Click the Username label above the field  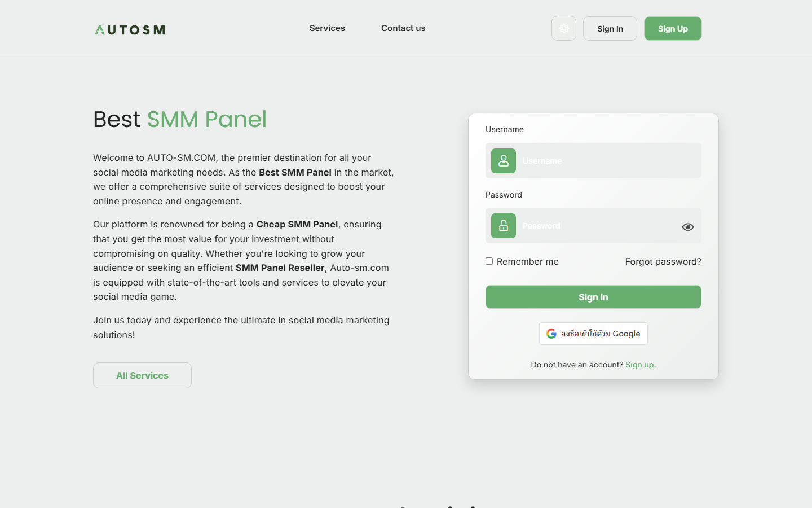pyautogui.click(x=504, y=129)
